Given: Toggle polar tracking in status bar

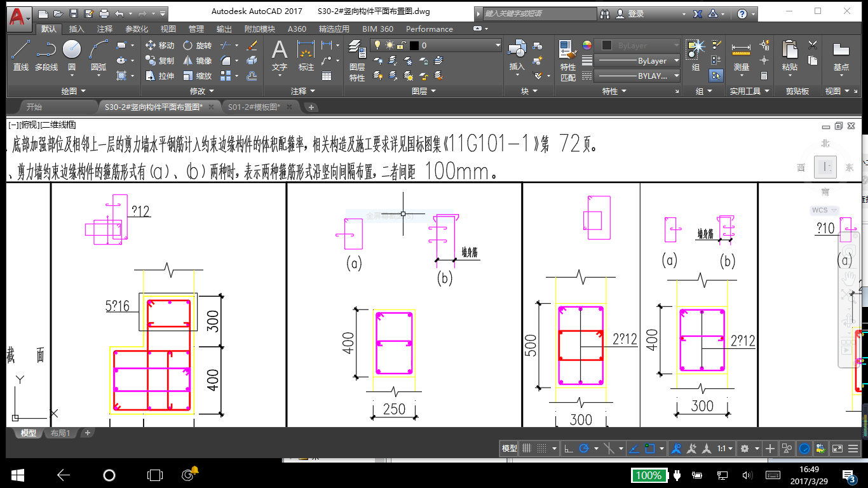Looking at the screenshot, I should pyautogui.click(x=584, y=449).
